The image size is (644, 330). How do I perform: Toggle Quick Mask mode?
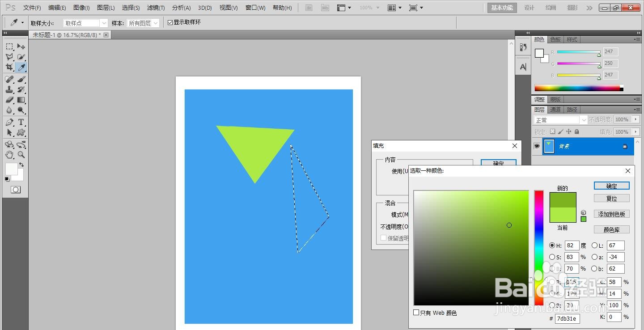(x=15, y=190)
